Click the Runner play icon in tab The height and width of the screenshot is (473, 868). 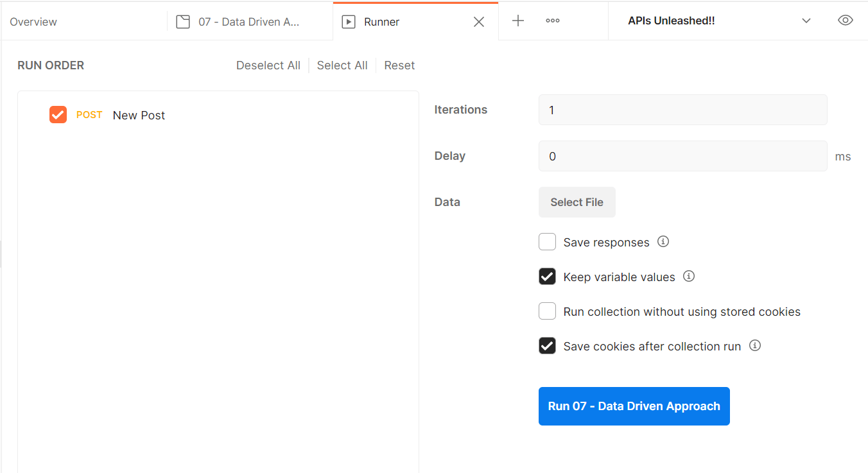coord(349,22)
